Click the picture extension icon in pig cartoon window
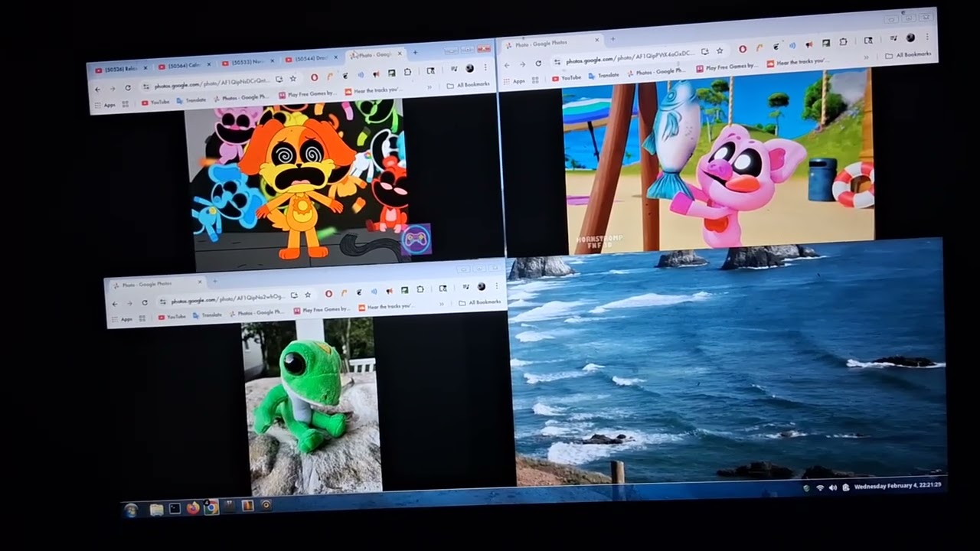The height and width of the screenshot is (551, 980). (825, 43)
